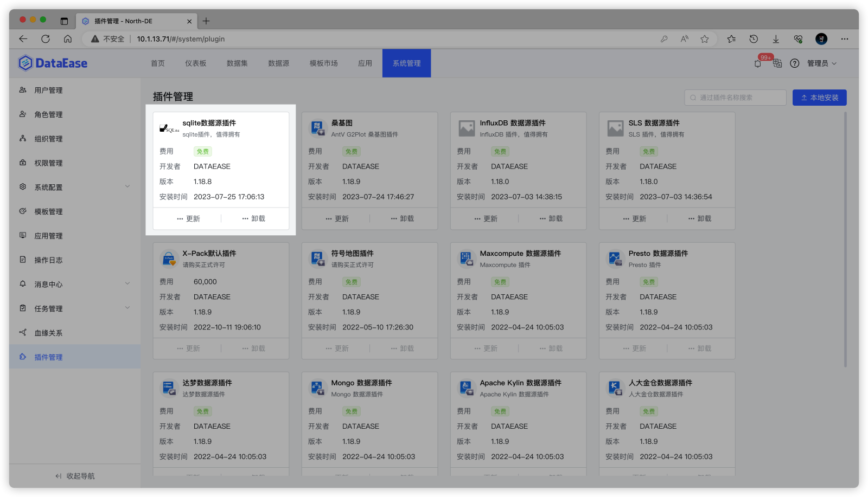This screenshot has width=868, height=497.
Task: Click the plugin list vertical scrollbar
Action: coord(845,239)
